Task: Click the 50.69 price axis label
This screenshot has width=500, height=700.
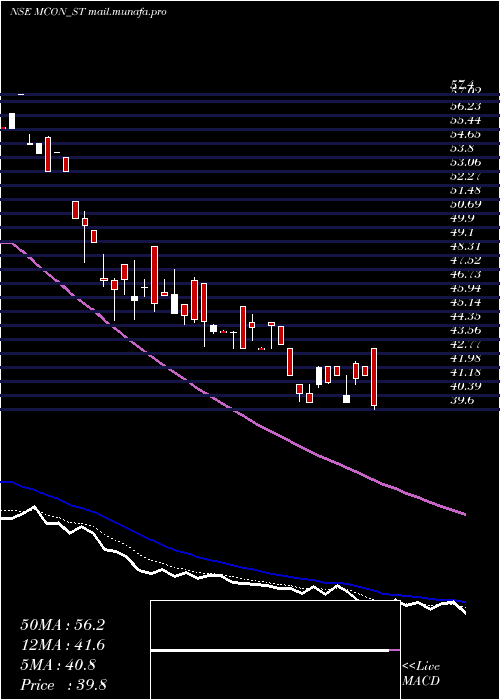Action: (x=466, y=204)
